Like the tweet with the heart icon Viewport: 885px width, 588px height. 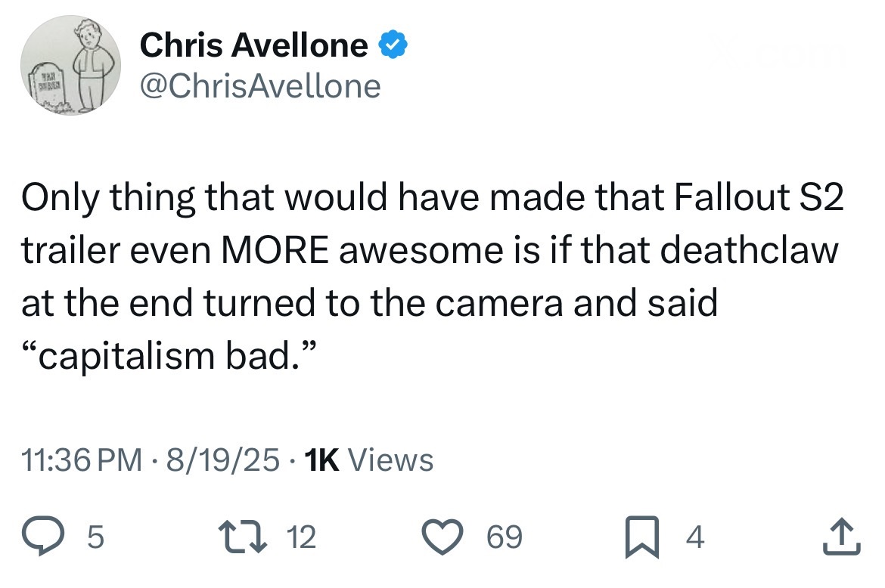[452, 538]
